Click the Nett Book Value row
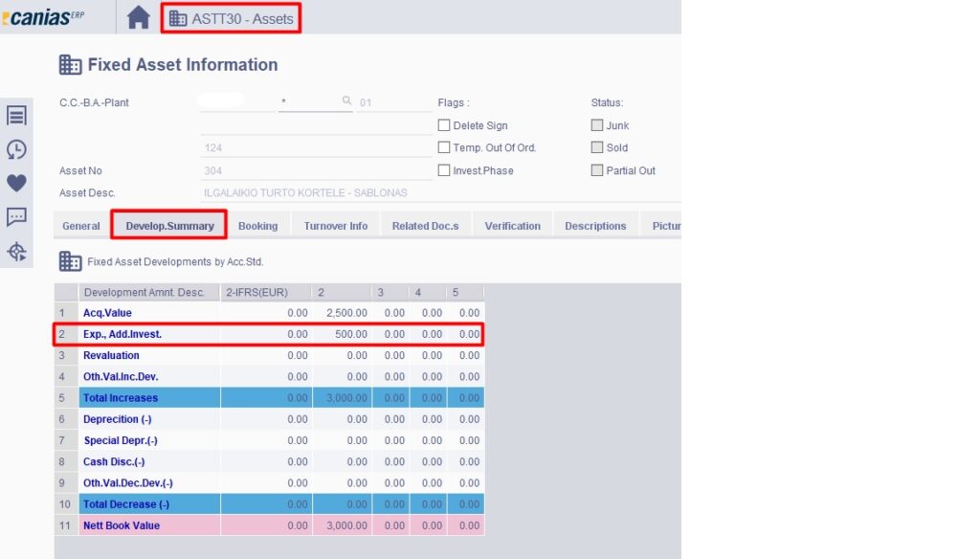980x559 pixels. [x=122, y=525]
